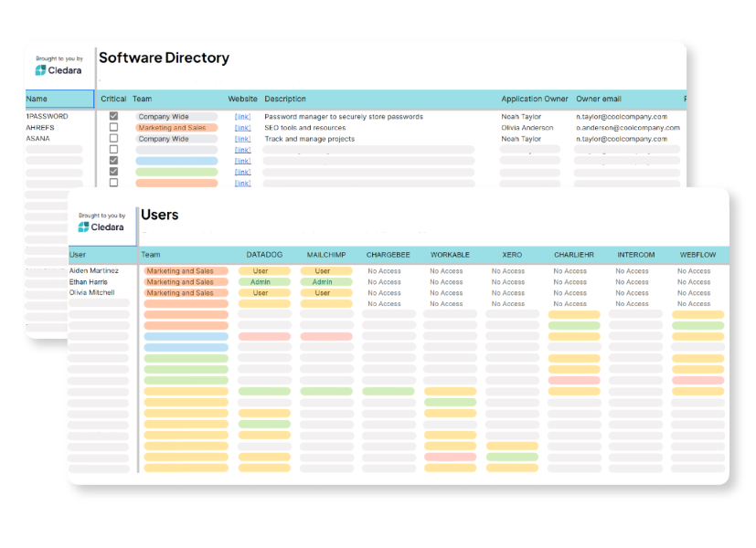Select Aiden Martinez's XERO No Access cell

(507, 271)
